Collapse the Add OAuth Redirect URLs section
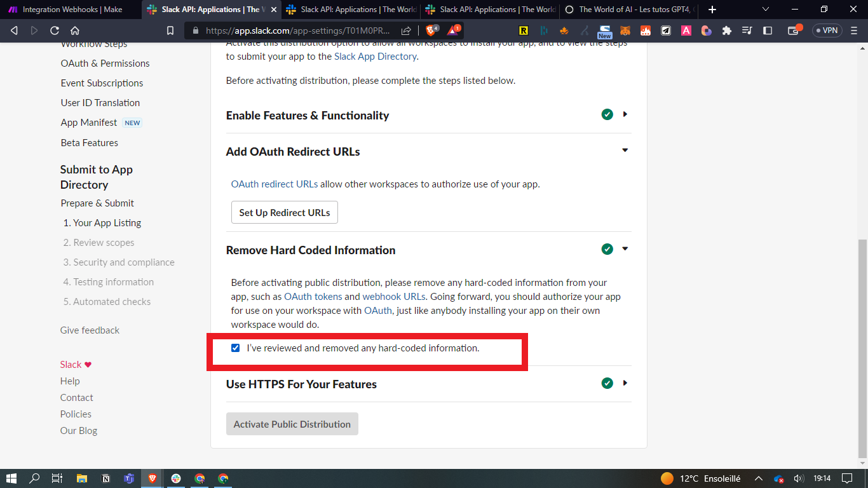The image size is (868, 488). [625, 151]
